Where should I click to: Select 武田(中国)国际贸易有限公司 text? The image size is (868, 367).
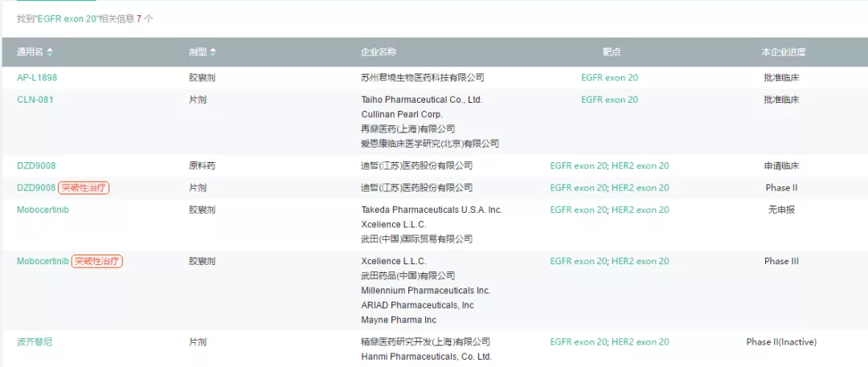point(417,239)
